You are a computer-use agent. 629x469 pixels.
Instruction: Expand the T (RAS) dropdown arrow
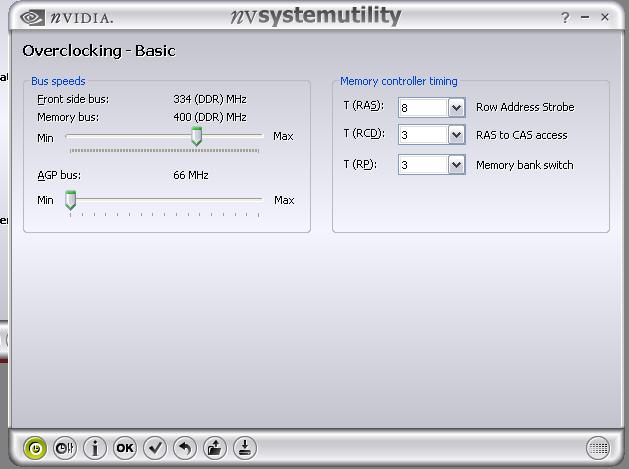456,108
